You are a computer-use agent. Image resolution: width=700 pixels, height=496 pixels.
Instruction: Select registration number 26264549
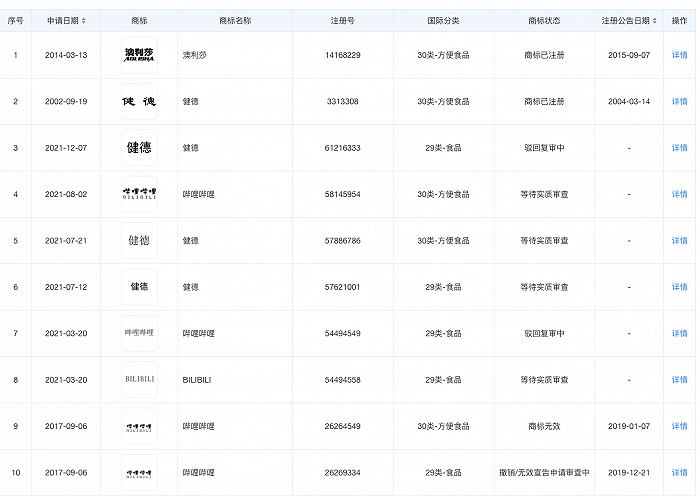(342, 426)
